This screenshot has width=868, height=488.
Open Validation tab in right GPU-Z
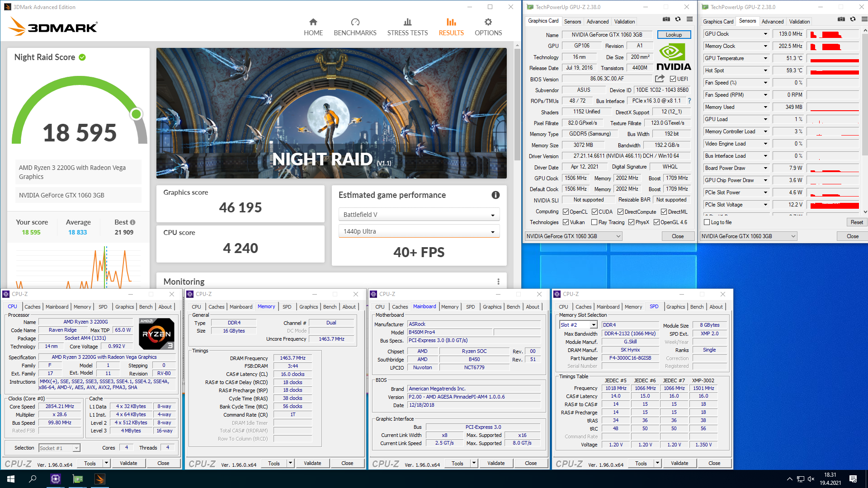point(799,22)
